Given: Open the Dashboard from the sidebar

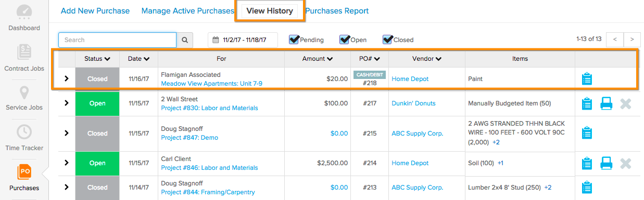Looking at the screenshot, I should [24, 18].
